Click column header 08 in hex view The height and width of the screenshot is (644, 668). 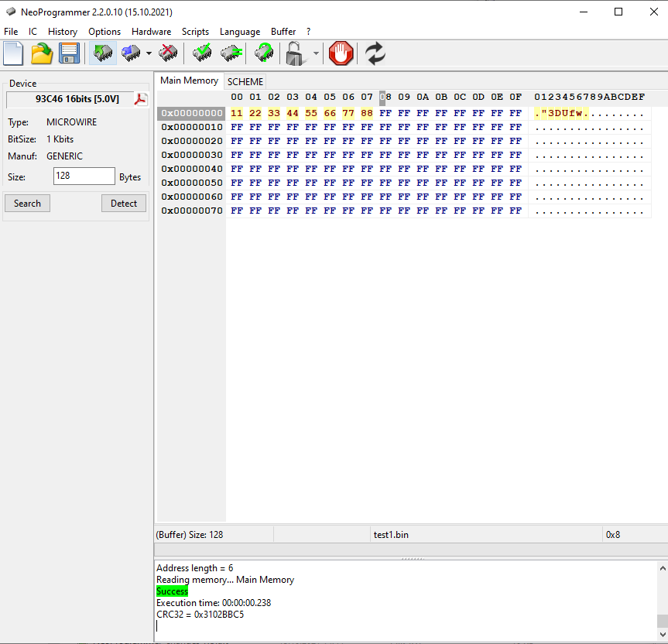click(x=385, y=97)
